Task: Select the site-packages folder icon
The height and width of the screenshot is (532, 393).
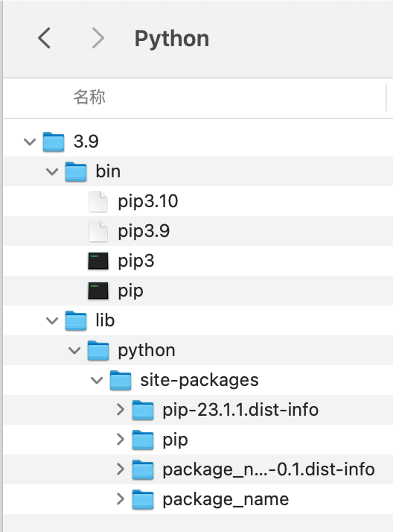Action: click(121, 380)
